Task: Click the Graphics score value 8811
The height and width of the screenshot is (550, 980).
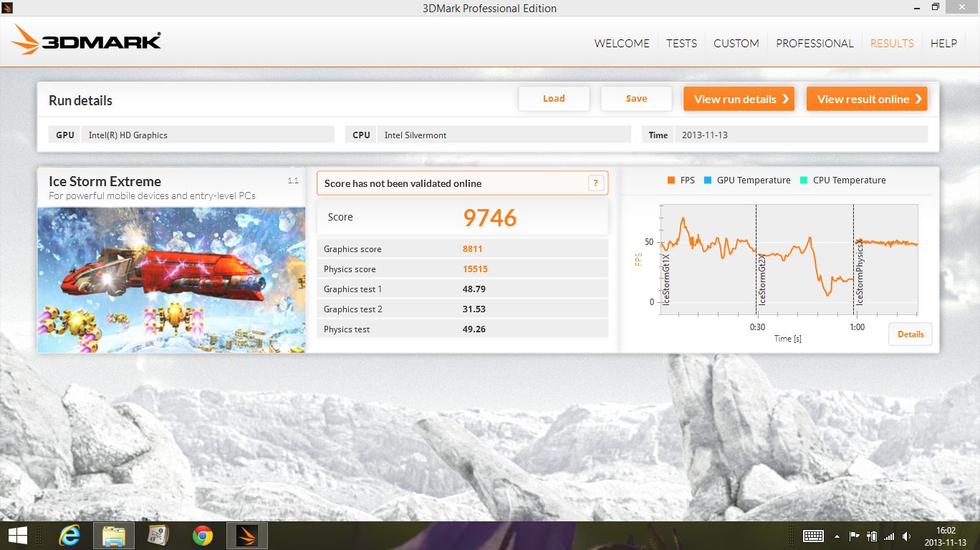Action: [473, 249]
